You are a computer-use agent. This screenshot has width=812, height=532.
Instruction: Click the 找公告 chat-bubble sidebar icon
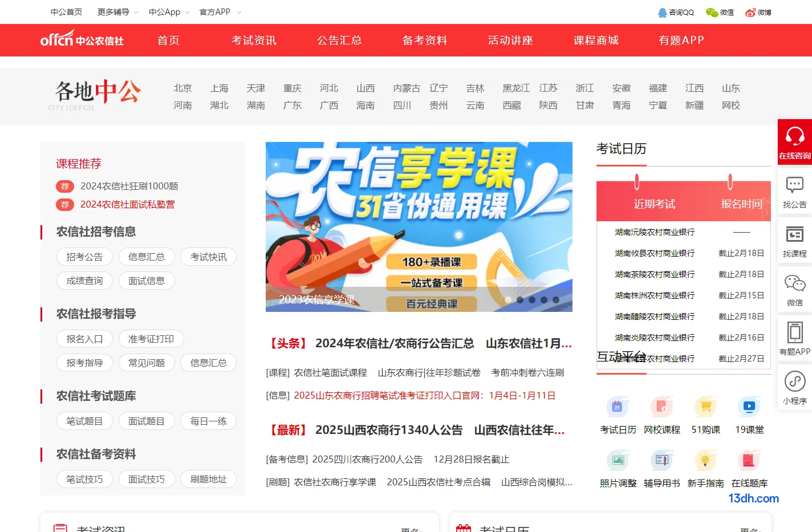point(795,192)
